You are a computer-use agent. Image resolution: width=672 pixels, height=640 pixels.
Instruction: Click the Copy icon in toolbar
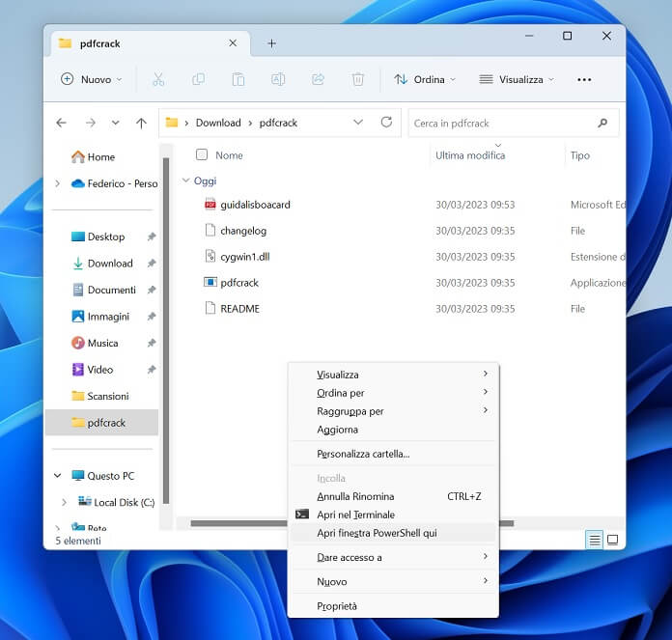pos(199,80)
